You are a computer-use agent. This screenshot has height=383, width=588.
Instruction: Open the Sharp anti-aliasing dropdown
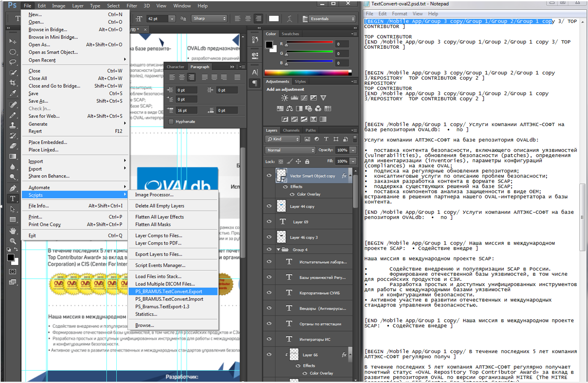pos(210,18)
